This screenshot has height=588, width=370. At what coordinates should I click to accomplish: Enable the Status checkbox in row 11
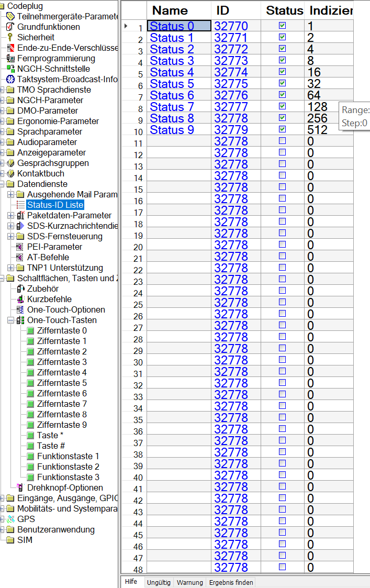click(x=283, y=141)
